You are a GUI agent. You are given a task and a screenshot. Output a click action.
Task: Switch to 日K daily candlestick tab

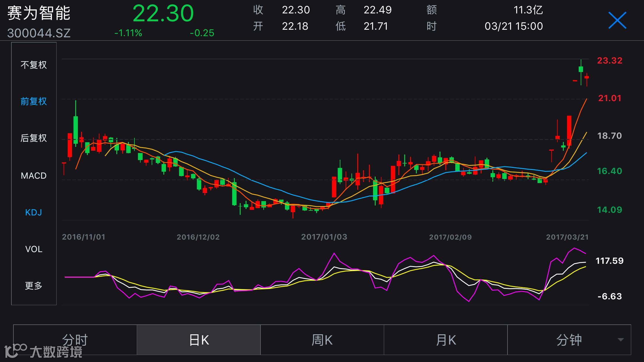(x=199, y=340)
